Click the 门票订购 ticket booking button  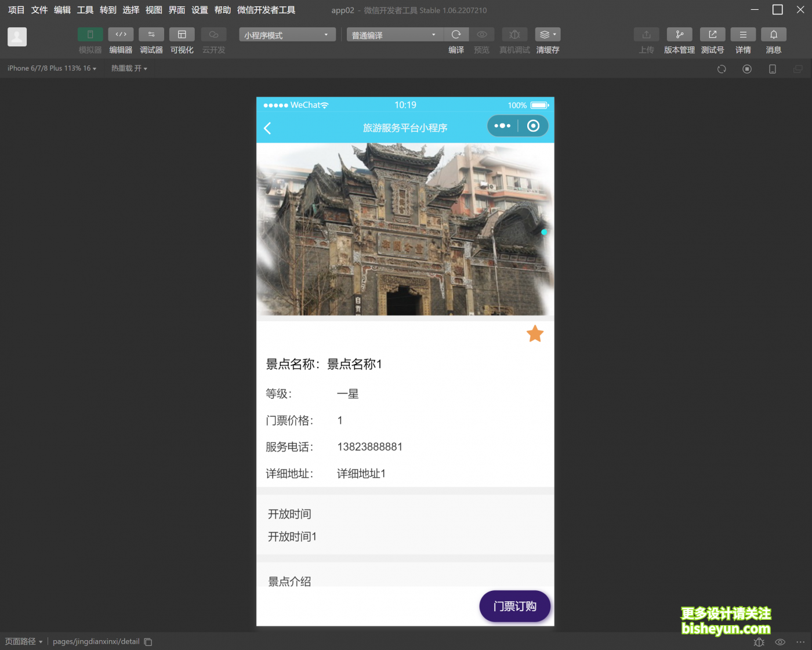pyautogui.click(x=515, y=606)
